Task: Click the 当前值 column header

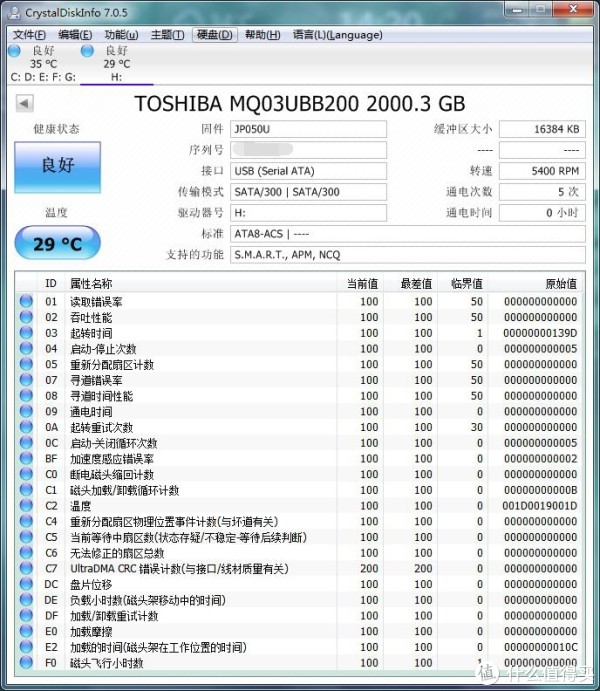Action: tap(361, 283)
